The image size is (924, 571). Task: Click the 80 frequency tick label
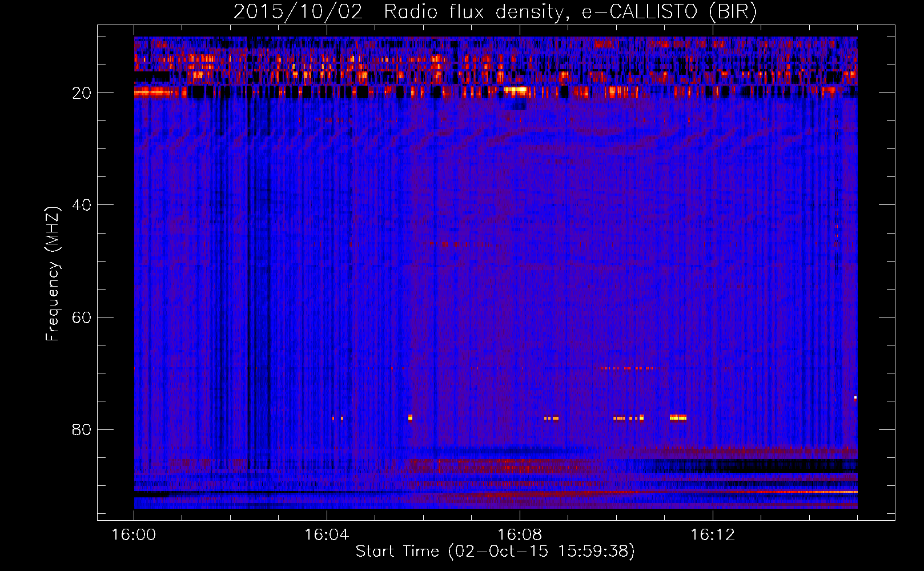click(x=82, y=429)
